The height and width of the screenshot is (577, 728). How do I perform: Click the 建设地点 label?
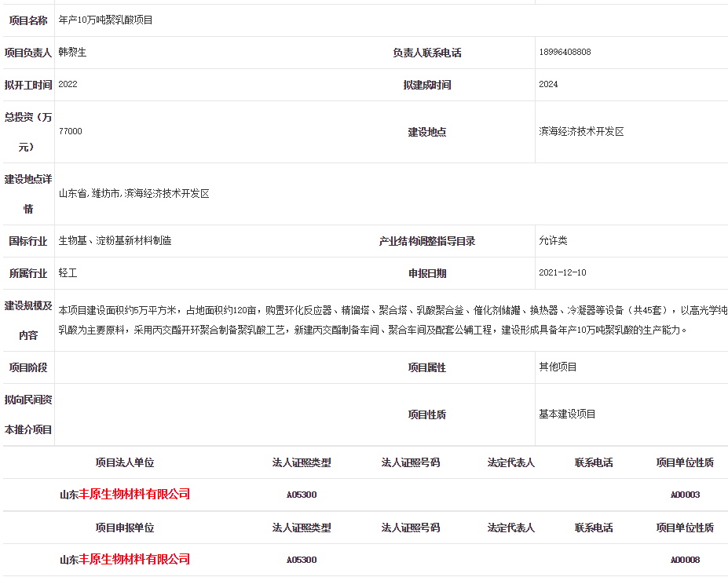tap(427, 133)
